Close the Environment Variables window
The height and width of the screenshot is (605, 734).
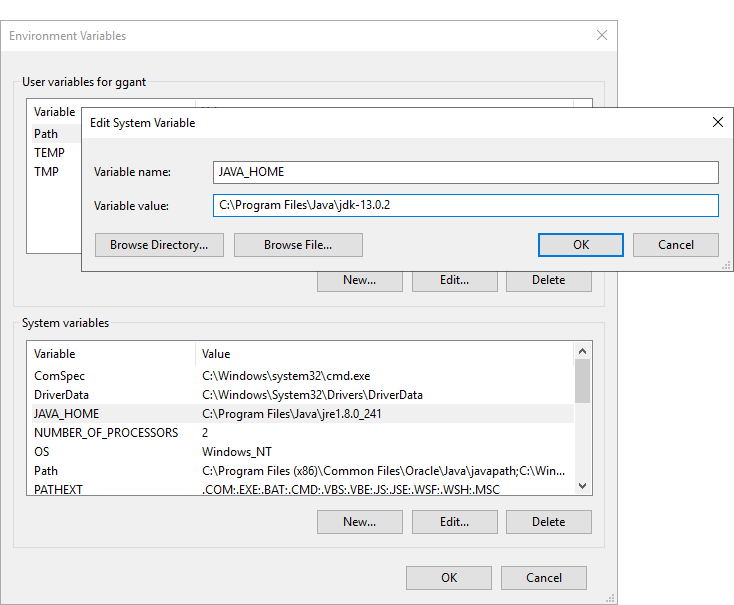(601, 35)
